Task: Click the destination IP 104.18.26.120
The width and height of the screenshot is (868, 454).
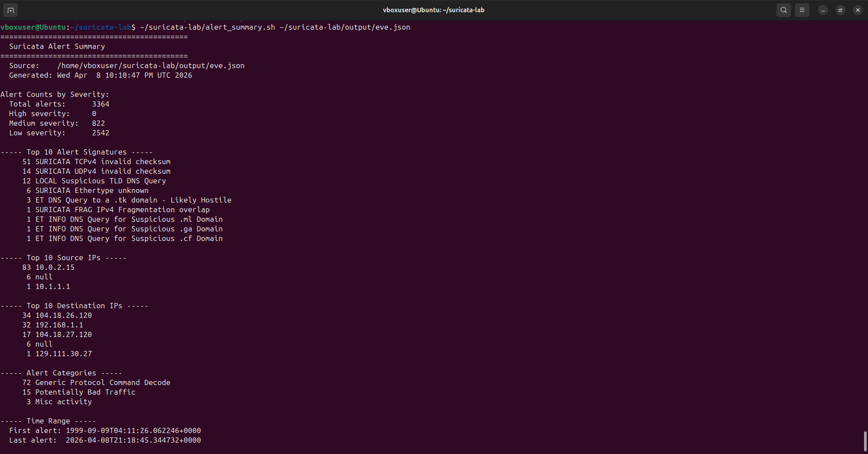Action: [x=63, y=315]
